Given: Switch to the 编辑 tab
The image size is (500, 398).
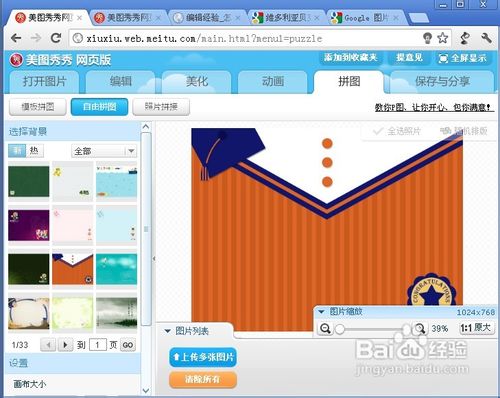Looking at the screenshot, I should tap(121, 81).
